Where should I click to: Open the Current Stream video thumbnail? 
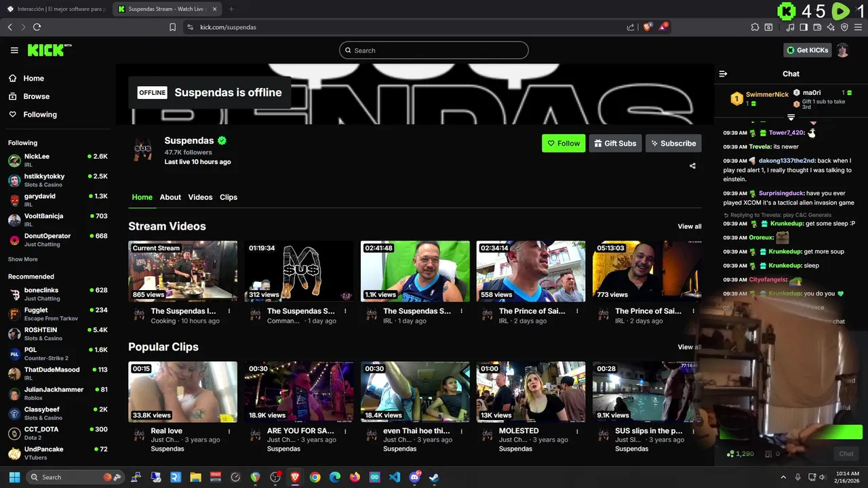pos(183,271)
